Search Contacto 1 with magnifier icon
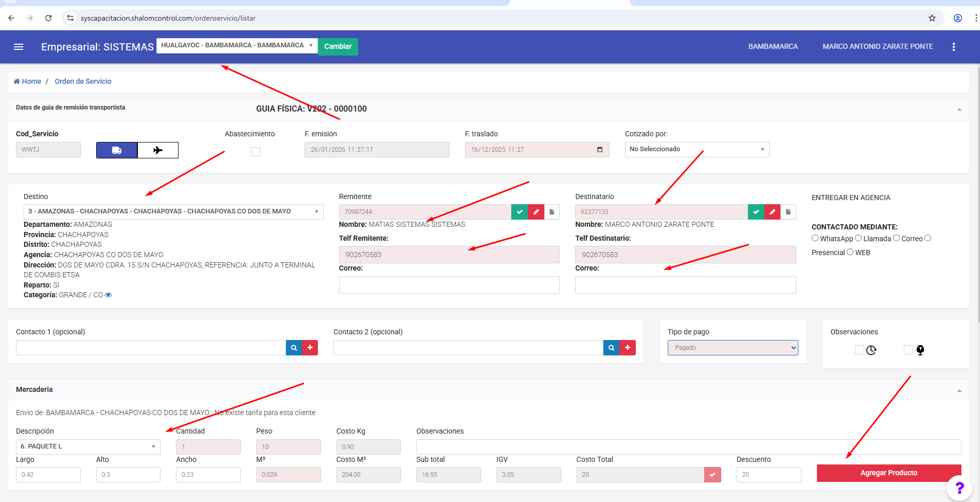Image resolution: width=980 pixels, height=502 pixels. click(294, 348)
